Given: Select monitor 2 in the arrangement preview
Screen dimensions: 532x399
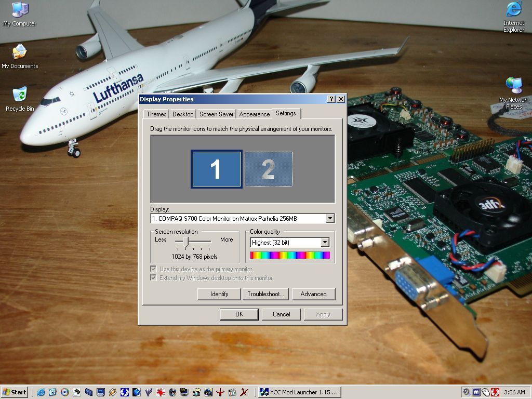Looking at the screenshot, I should coord(269,169).
